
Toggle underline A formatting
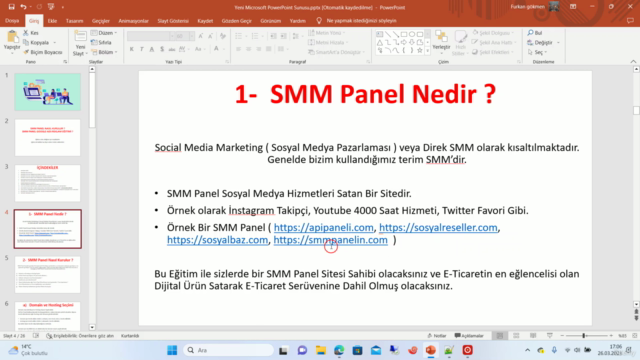tap(152, 49)
